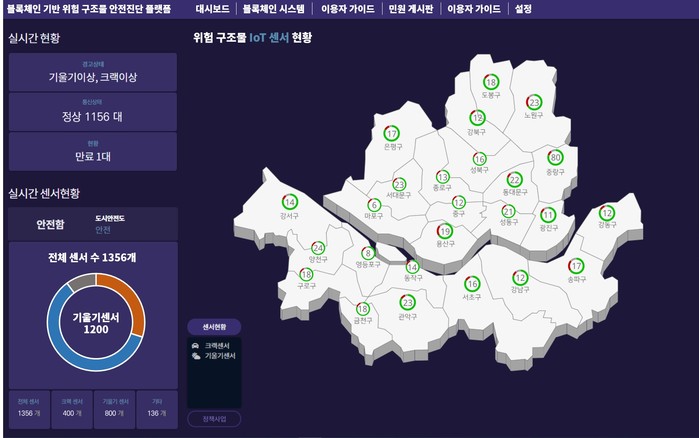Select the 크랙센서 legend icon
699x438 pixels.
[x=195, y=345]
